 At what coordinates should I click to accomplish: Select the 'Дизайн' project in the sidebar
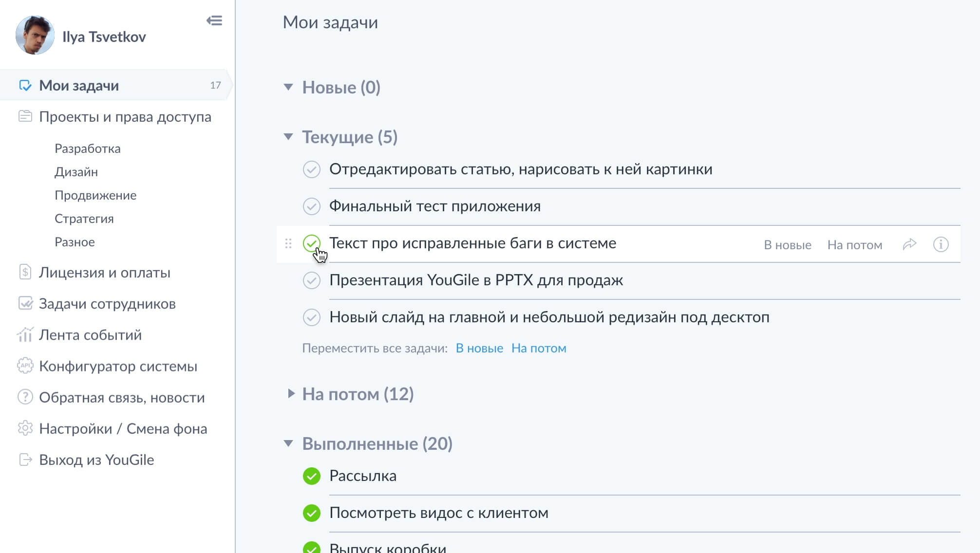76,172
